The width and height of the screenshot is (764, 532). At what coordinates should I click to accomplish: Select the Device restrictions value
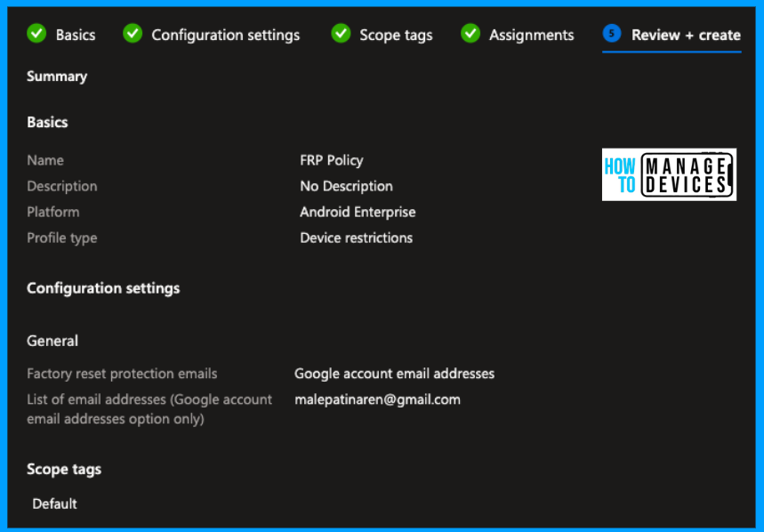click(357, 238)
